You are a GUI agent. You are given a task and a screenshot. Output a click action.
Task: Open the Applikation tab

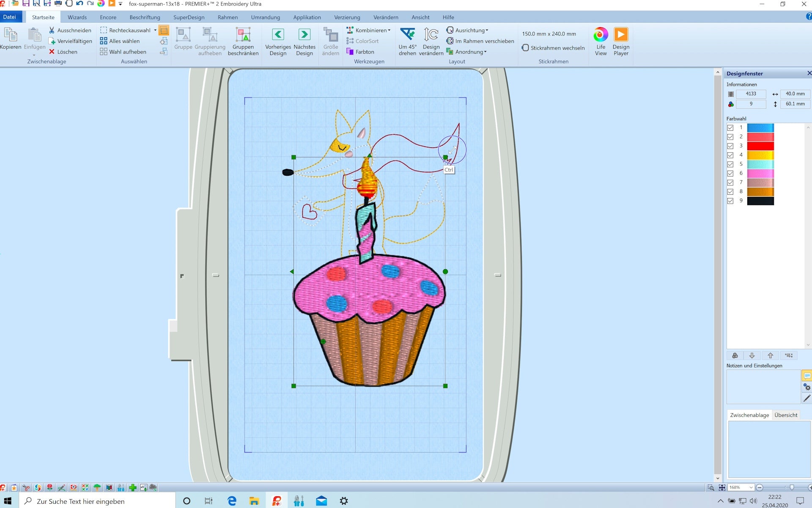[x=307, y=17]
